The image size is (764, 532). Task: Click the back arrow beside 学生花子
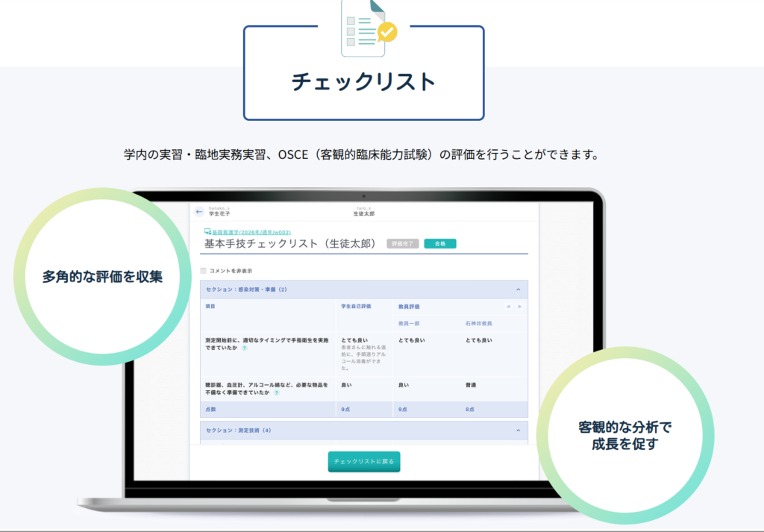coord(198,212)
